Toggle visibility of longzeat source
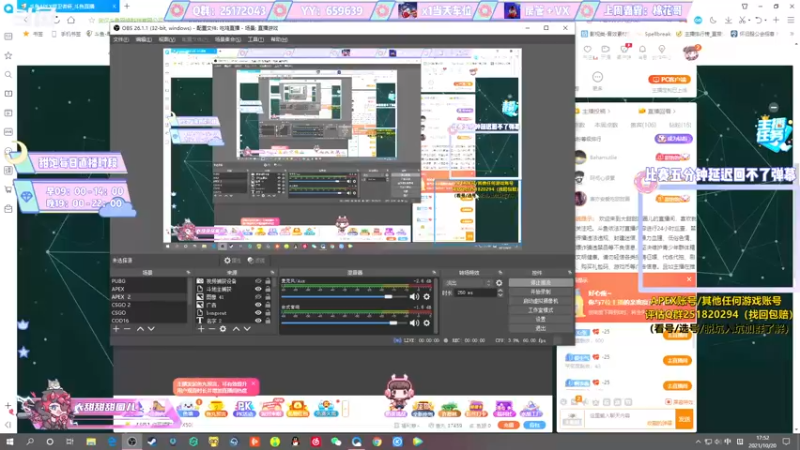Image resolution: width=800 pixels, height=450 pixels. click(258, 313)
